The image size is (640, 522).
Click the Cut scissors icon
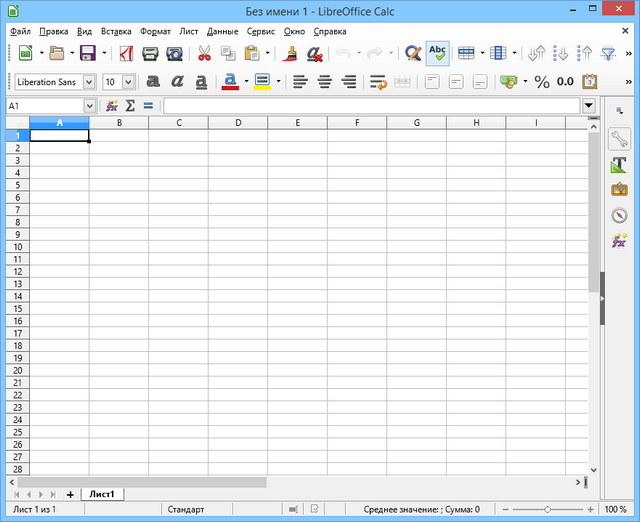tap(204, 54)
